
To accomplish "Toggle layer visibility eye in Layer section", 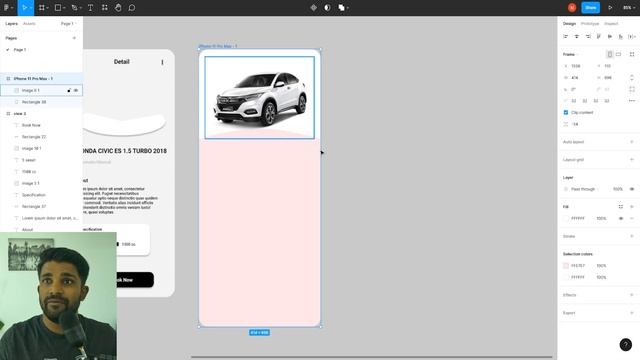I will [x=632, y=189].
